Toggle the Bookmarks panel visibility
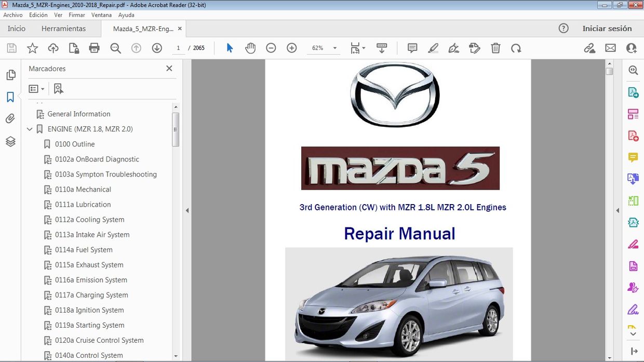Viewport: 644px width, 362px height. click(10, 96)
